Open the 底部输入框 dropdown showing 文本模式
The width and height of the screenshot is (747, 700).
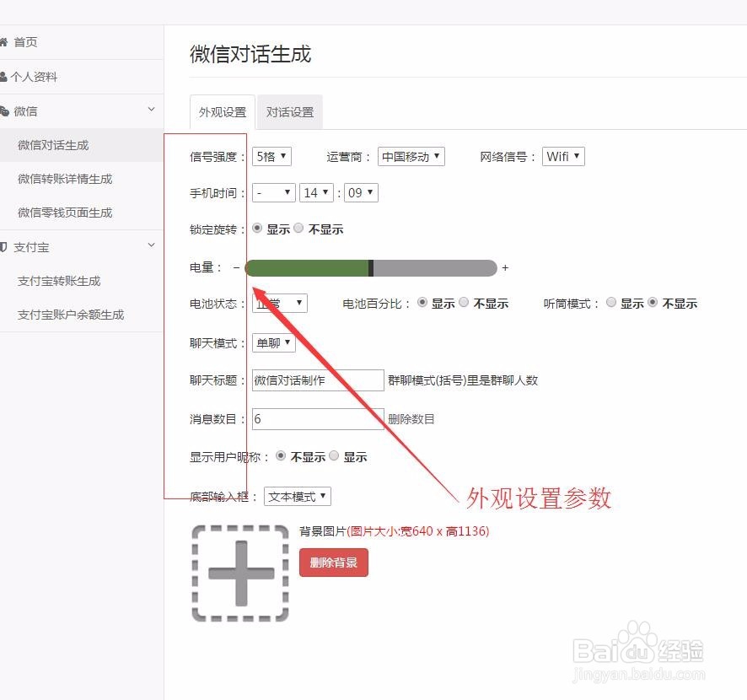click(298, 496)
